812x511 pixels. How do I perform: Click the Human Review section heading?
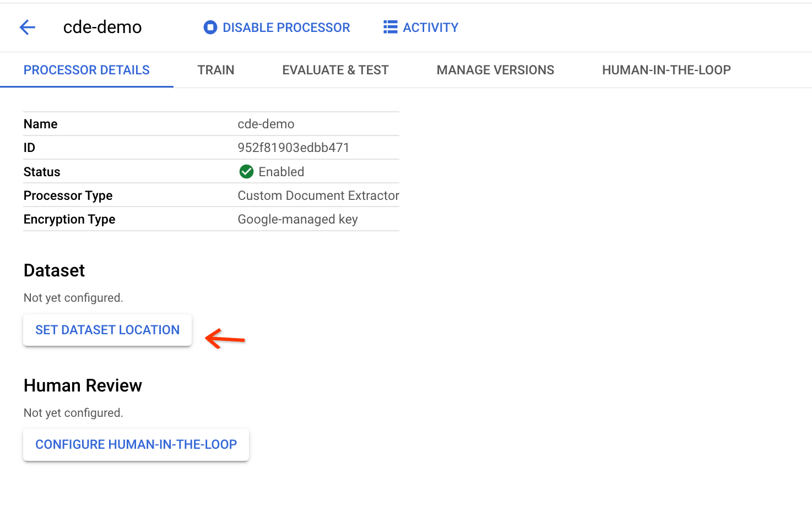pos(83,385)
